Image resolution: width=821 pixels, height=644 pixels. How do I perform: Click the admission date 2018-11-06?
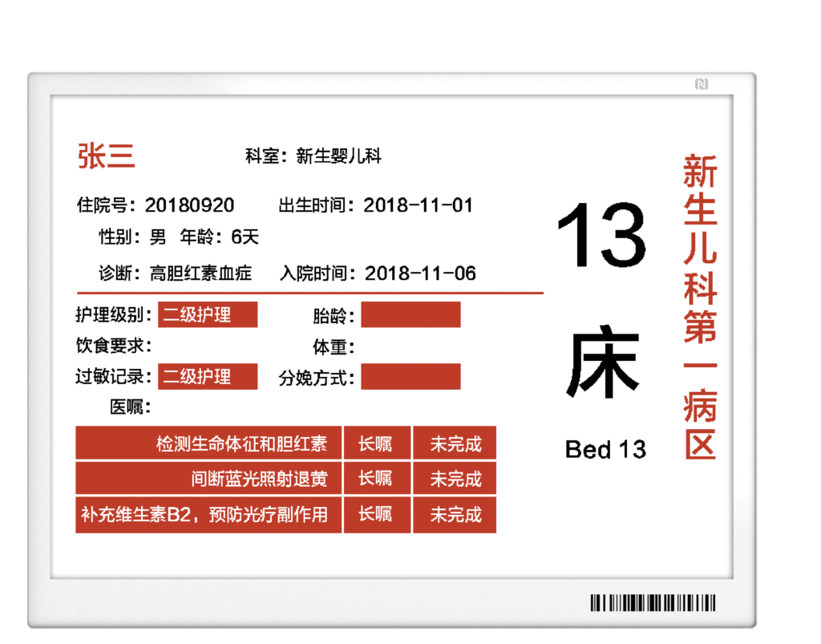click(x=420, y=273)
